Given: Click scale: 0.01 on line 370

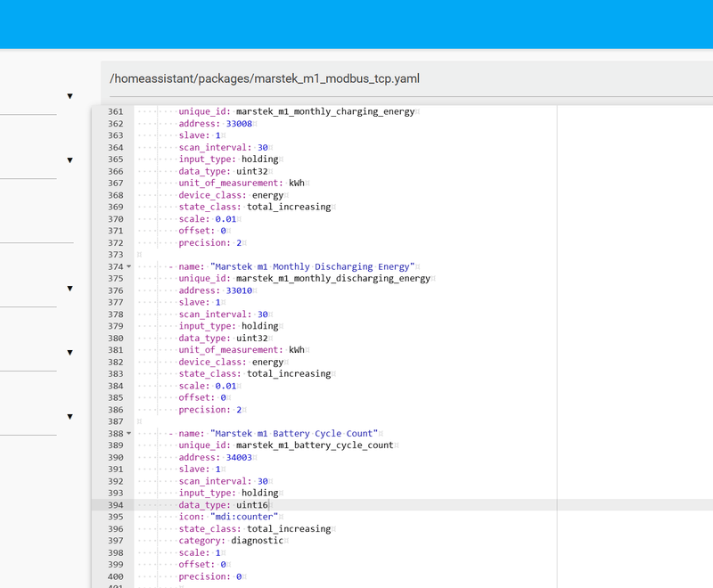Looking at the screenshot, I should pos(208,219).
